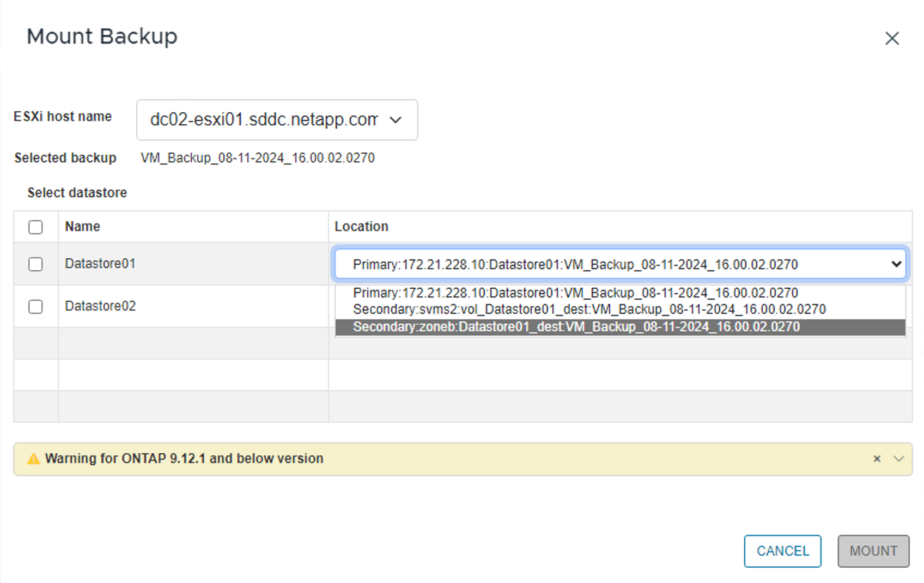The image size is (924, 583).
Task: Click the yellow warning triangle icon
Action: pos(33,459)
